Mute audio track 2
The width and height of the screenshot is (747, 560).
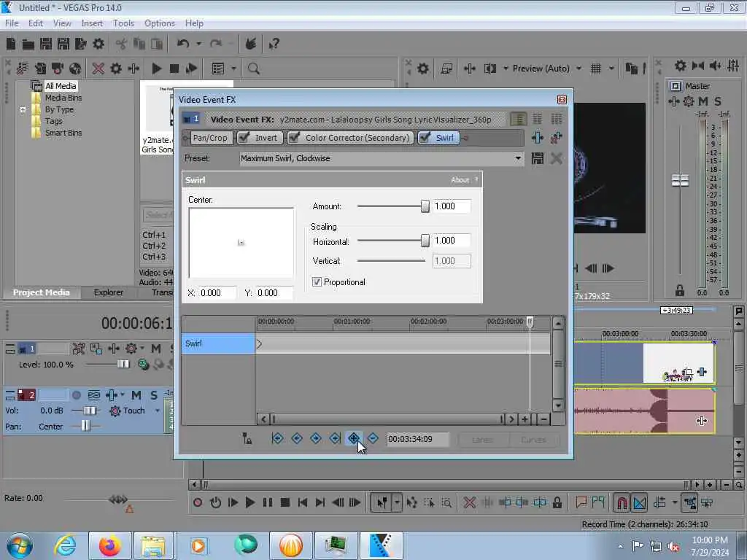click(136, 395)
